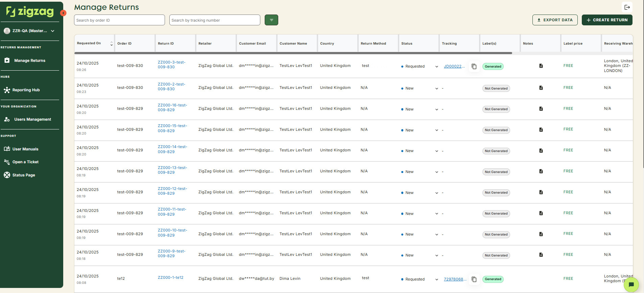Open notes icon for ZZ000-2-test-009-830 row
This screenshot has width=644, height=293.
(x=541, y=88)
